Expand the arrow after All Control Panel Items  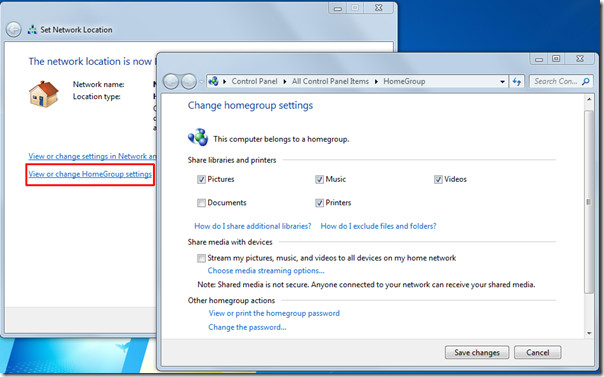tap(376, 82)
